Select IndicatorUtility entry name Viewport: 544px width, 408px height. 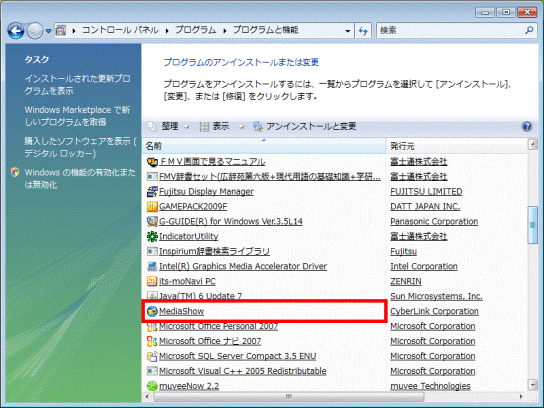click(x=188, y=236)
